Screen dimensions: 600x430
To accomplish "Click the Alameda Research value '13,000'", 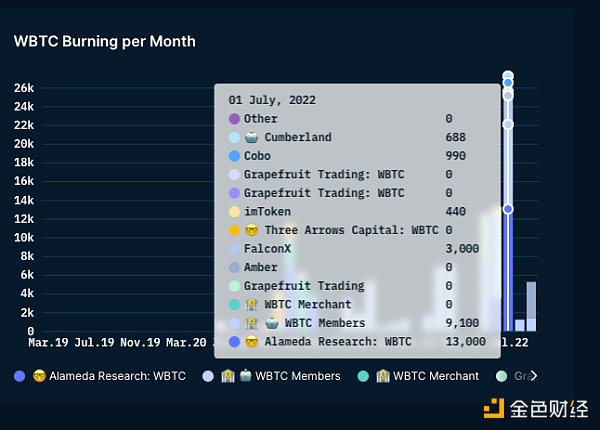I will coord(465,342).
